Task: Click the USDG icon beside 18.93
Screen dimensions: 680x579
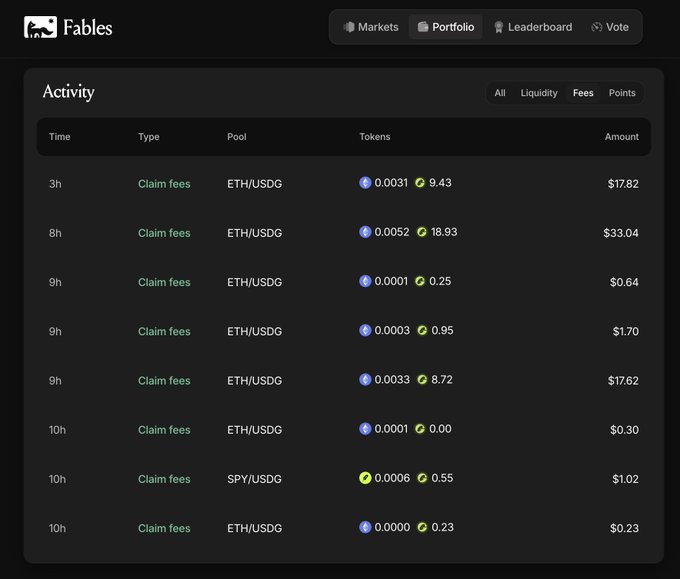Action: point(422,232)
